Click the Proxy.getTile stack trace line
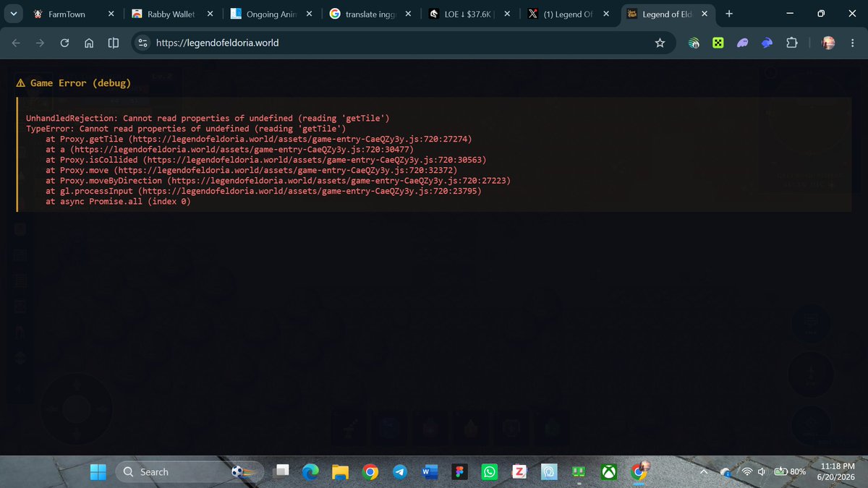Screen dimensions: 868x488 (259, 139)
